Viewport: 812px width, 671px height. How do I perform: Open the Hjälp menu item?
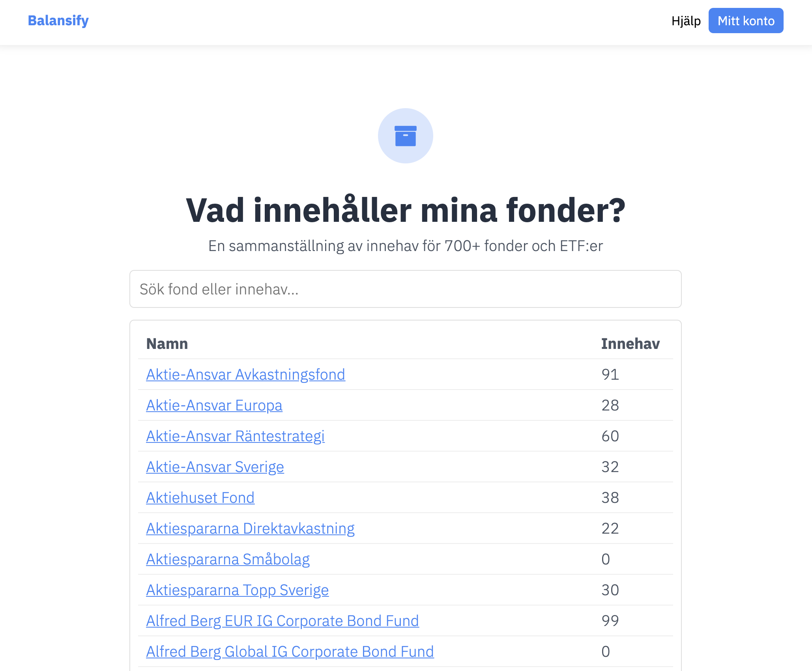coord(686,21)
